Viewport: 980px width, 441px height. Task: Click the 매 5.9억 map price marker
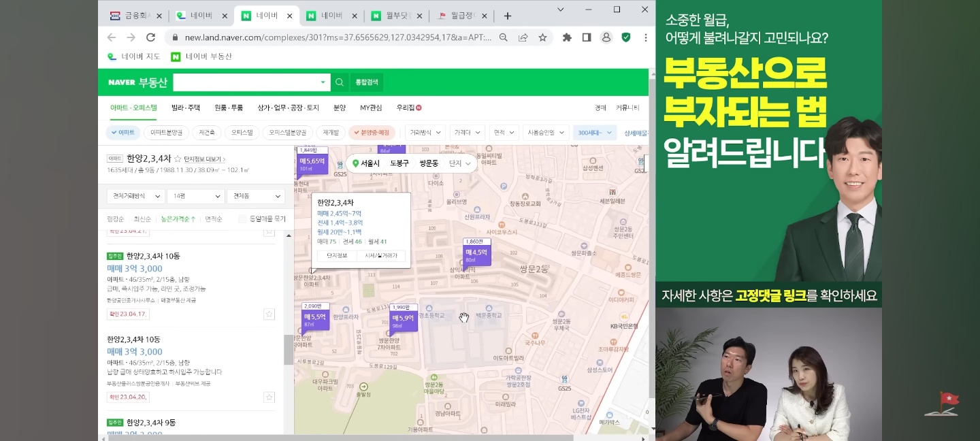(403, 318)
